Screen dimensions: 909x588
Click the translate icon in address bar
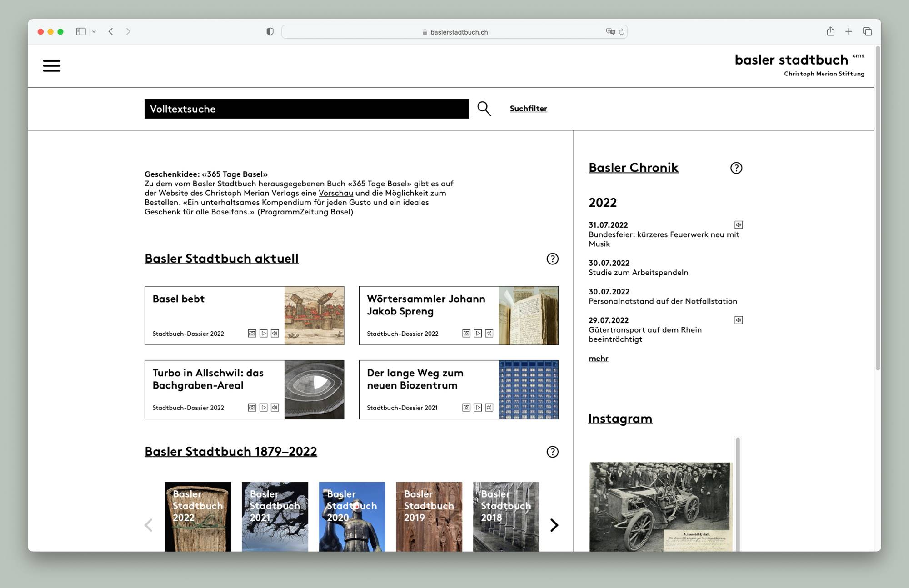610,32
